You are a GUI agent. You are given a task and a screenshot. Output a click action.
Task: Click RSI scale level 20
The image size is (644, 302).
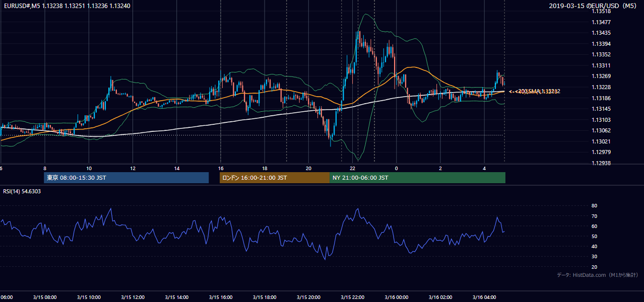tap(594, 267)
